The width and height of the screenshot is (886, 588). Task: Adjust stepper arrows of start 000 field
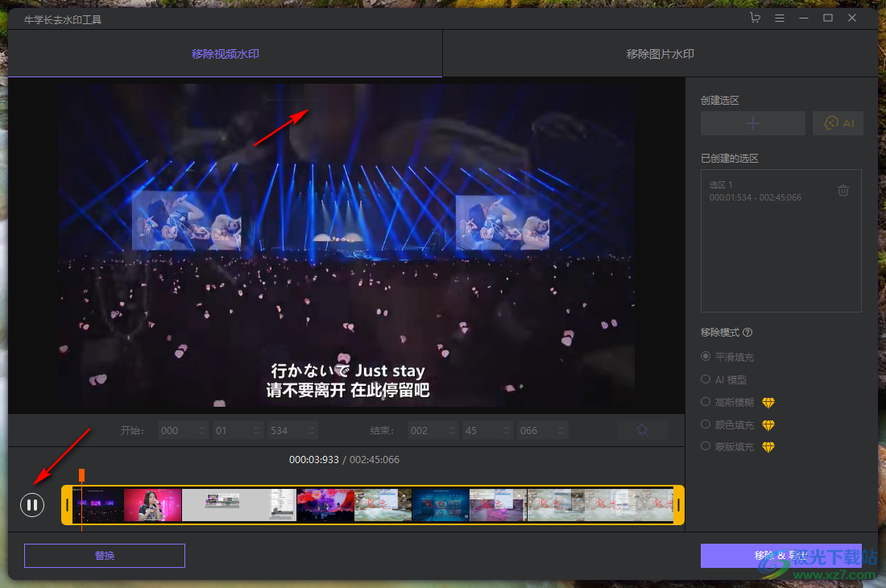[202, 430]
